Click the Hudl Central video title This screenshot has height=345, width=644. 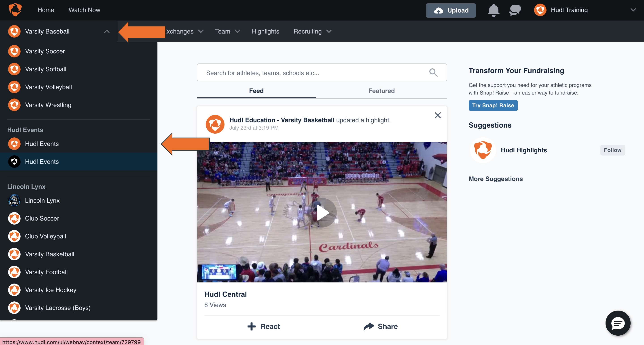(225, 294)
